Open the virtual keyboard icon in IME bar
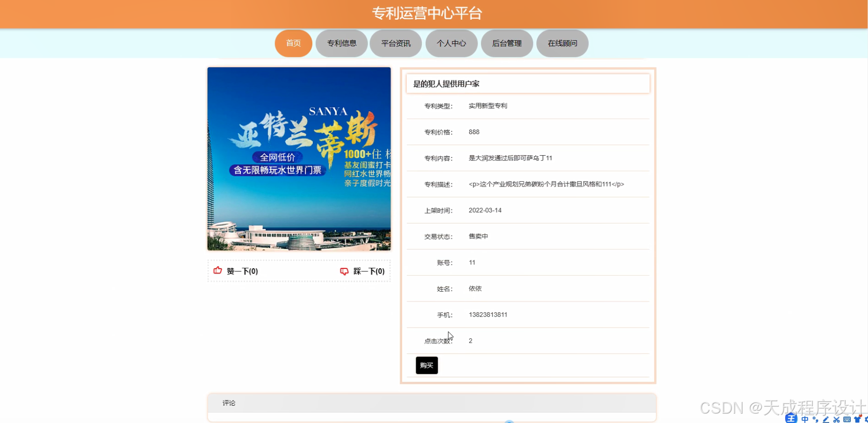 click(x=847, y=419)
